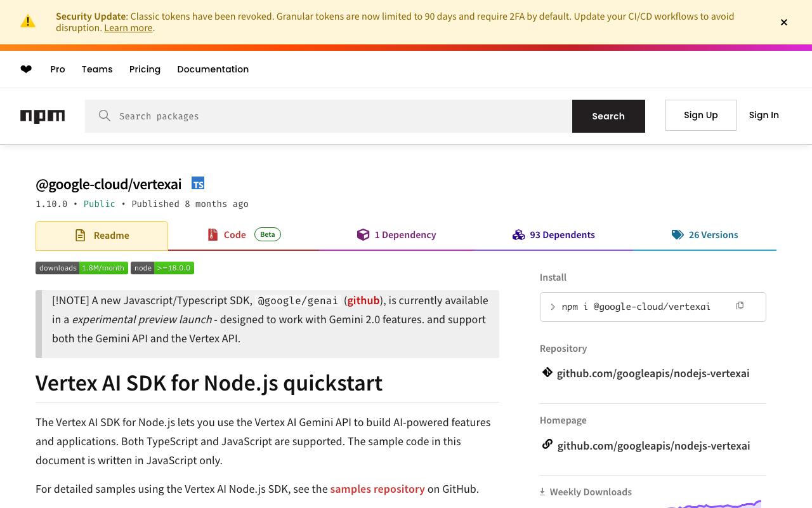Go to the Pricing page

145,69
